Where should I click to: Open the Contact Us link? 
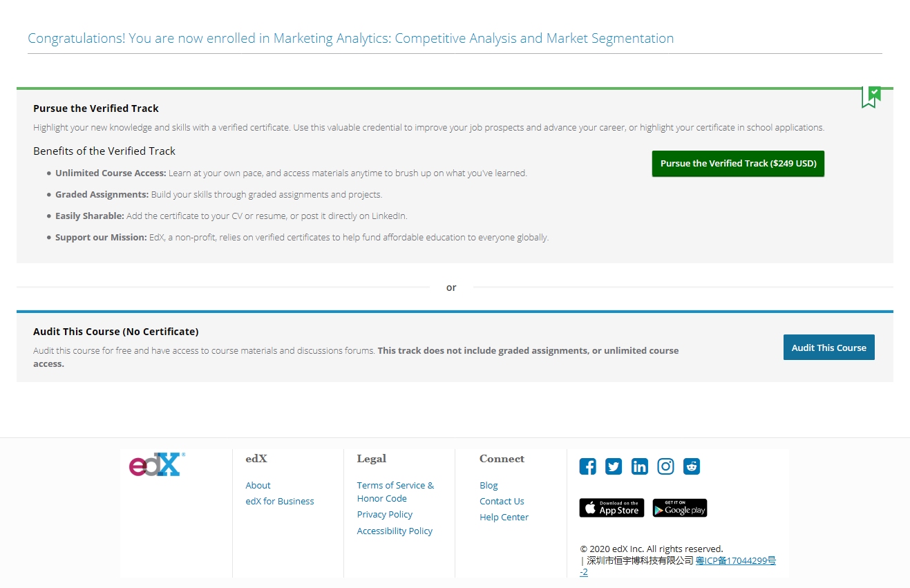click(x=502, y=501)
